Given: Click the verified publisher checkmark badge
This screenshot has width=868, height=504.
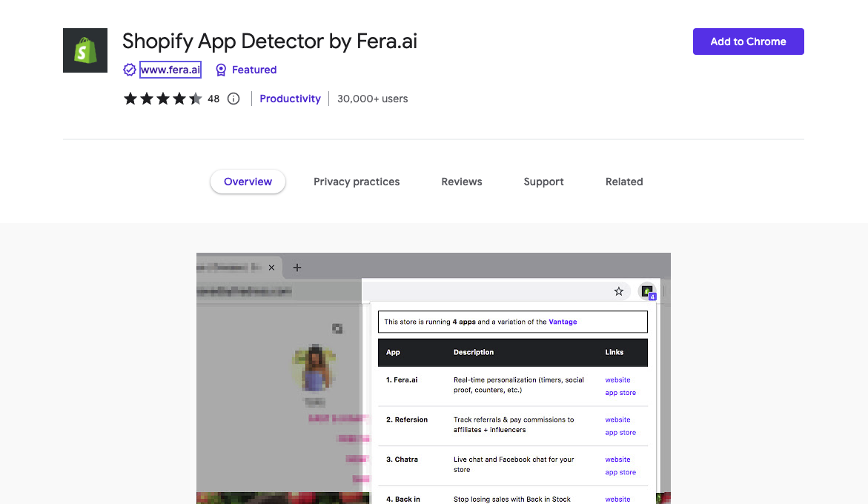Looking at the screenshot, I should click(x=130, y=70).
